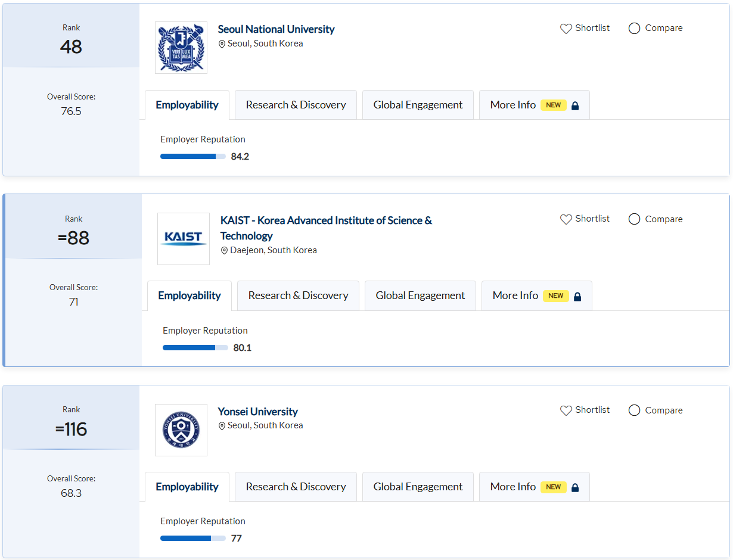This screenshot has height=560, width=733.
Task: Open More Info tab for KAIST
Action: point(537,295)
